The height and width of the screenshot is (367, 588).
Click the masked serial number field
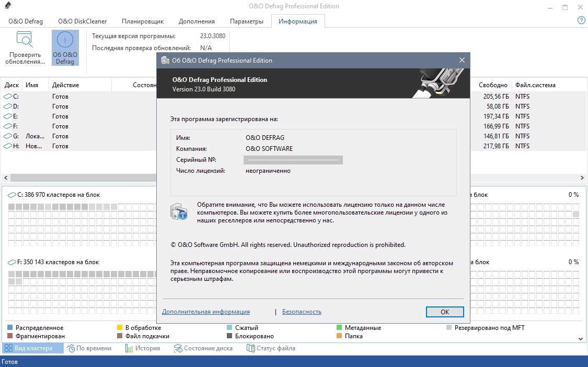(x=293, y=160)
